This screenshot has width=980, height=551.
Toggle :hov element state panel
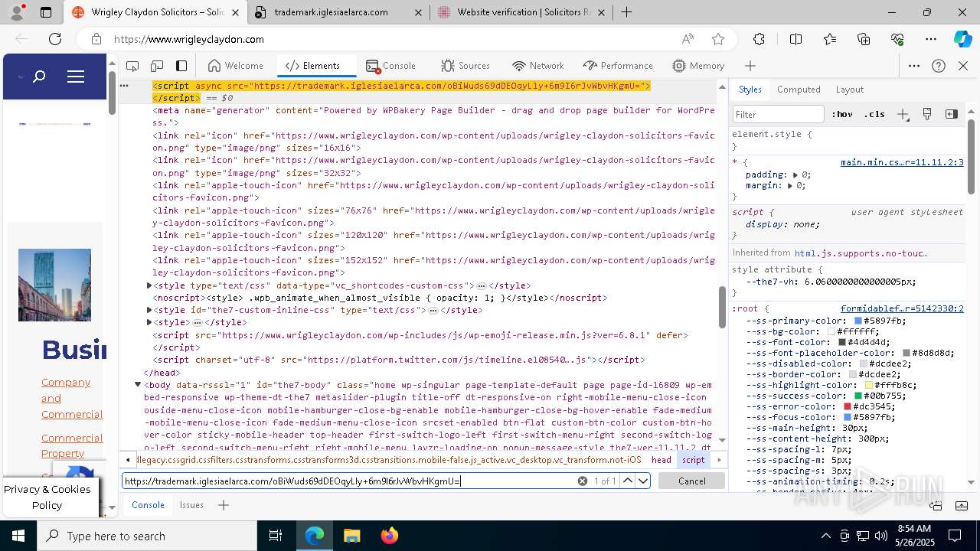click(842, 114)
